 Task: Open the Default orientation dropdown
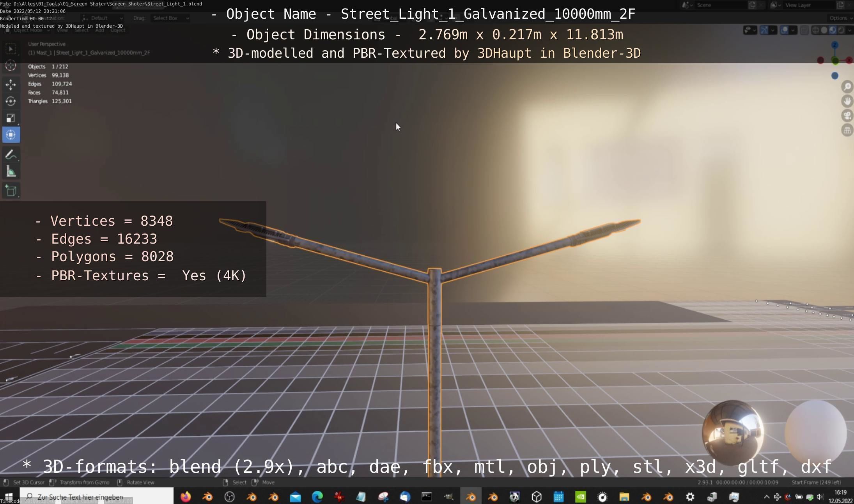[102, 18]
